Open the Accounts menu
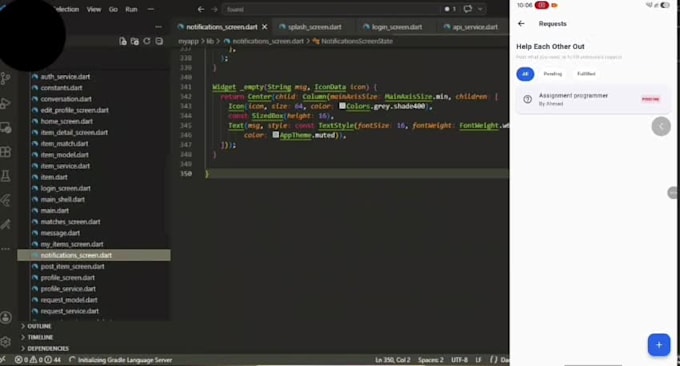The width and height of the screenshot is (680, 366). [x=6, y=317]
